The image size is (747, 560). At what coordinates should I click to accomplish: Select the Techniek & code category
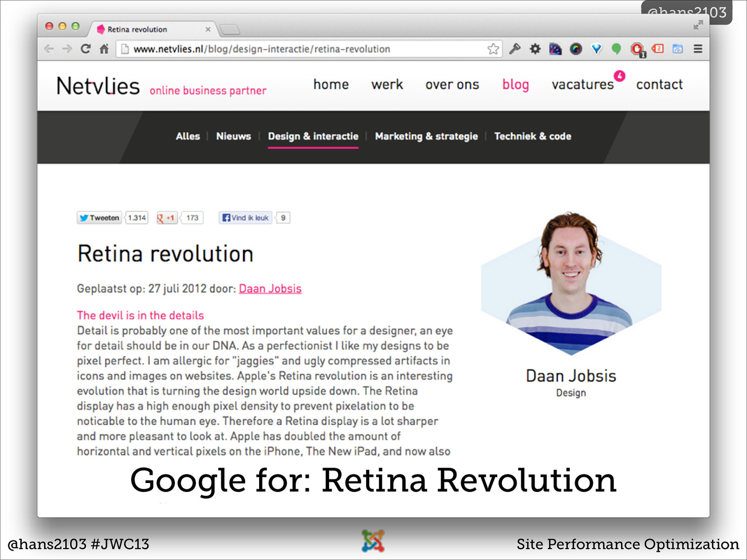tap(533, 136)
